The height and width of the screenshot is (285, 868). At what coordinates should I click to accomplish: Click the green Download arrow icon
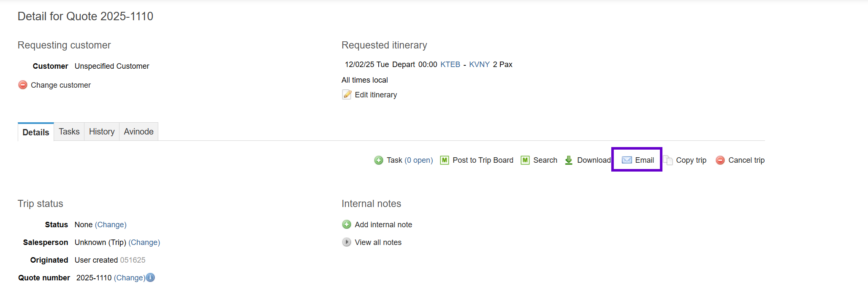[x=569, y=160]
